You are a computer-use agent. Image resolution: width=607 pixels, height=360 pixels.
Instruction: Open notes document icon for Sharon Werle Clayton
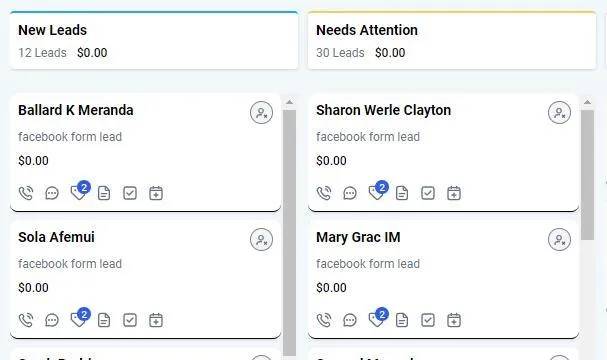[x=402, y=193]
